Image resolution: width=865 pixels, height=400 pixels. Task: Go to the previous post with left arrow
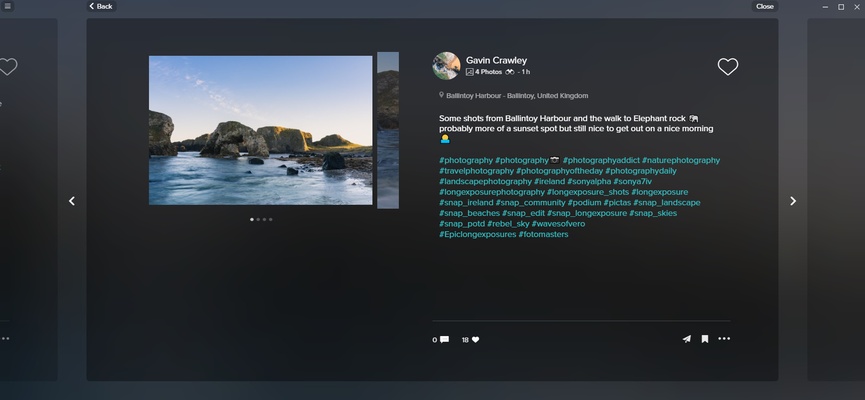(x=72, y=201)
